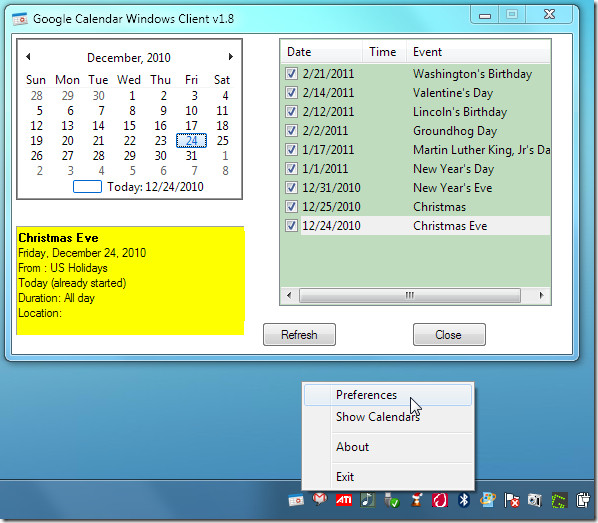This screenshot has width=598, height=523.
Task: Click the 1/1/2011 date cell
Action: pyautogui.click(x=325, y=169)
